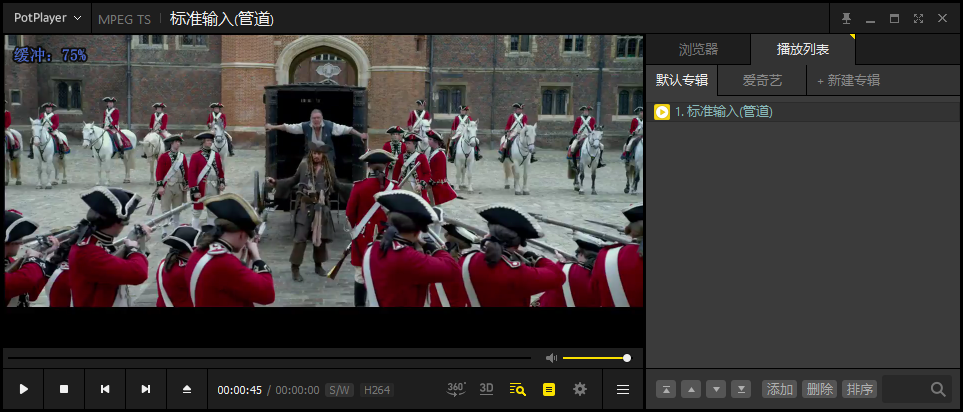
Task: Toggle 3D video mode
Action: (x=486, y=389)
